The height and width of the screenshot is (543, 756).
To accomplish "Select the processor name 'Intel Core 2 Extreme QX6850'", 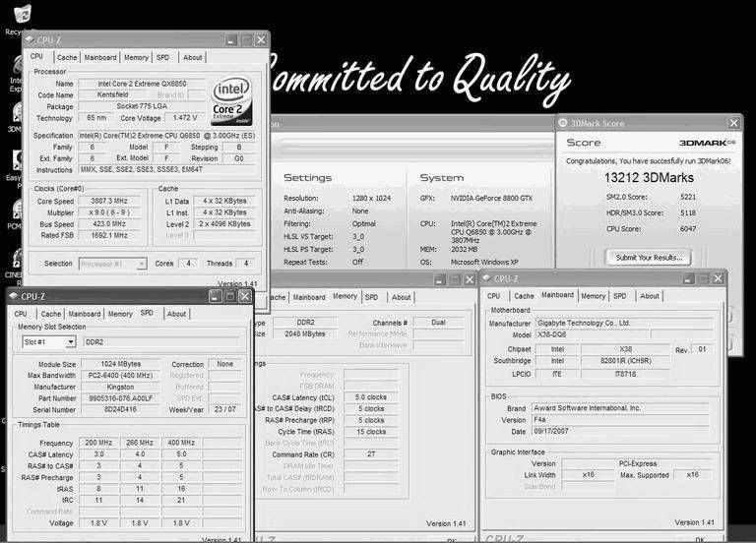I will pyautogui.click(x=142, y=84).
